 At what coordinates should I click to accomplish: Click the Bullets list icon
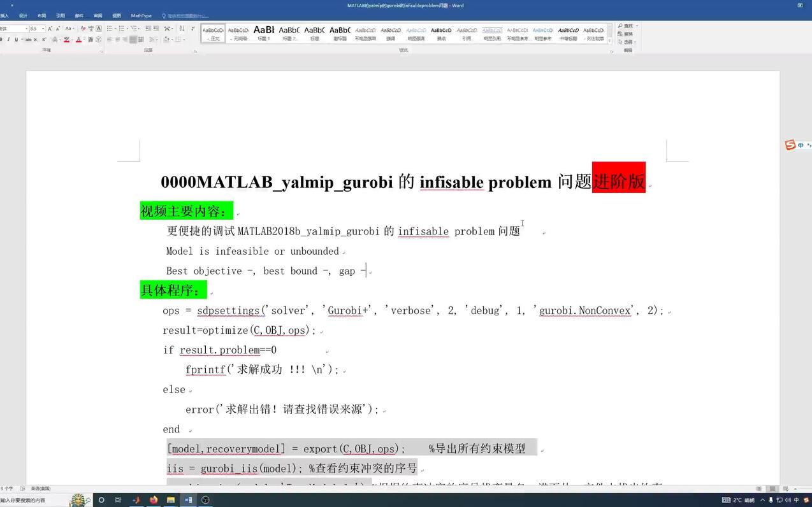point(110,29)
